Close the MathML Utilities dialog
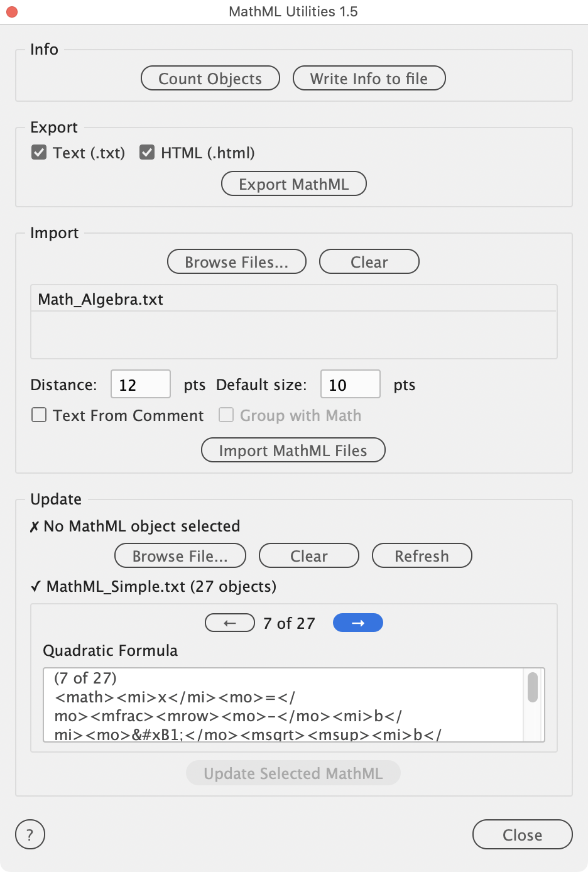Screen dimensions: 588x872 [x=523, y=835]
